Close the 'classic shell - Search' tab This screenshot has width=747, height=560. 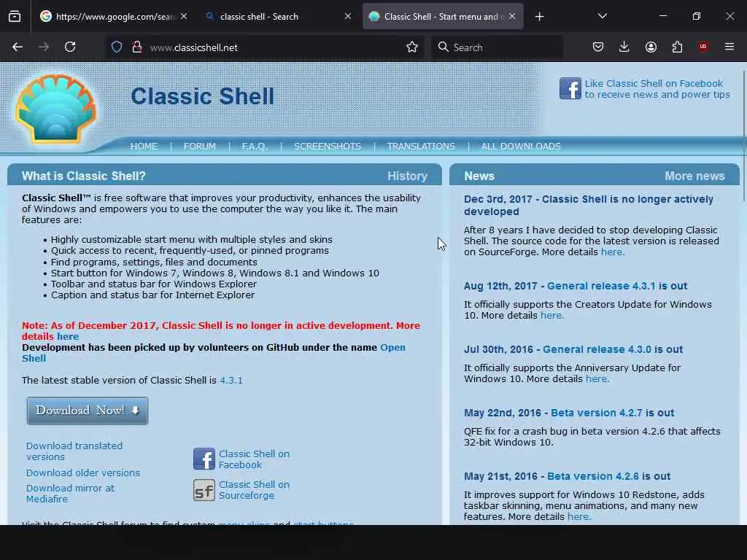tap(348, 16)
